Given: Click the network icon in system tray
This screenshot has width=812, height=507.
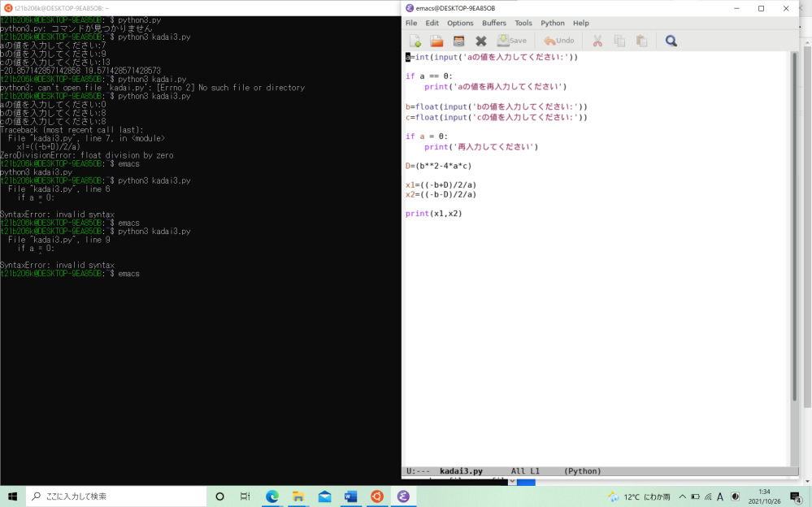Looking at the screenshot, I should point(708,496).
